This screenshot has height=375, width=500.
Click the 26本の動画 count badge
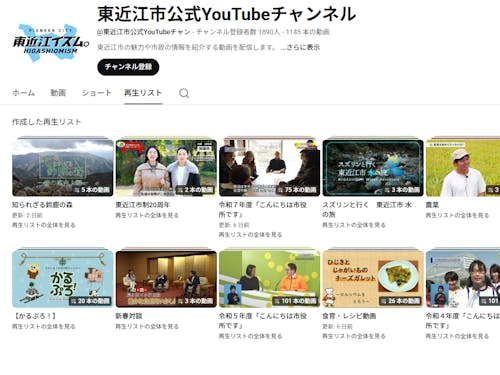[x=400, y=301]
